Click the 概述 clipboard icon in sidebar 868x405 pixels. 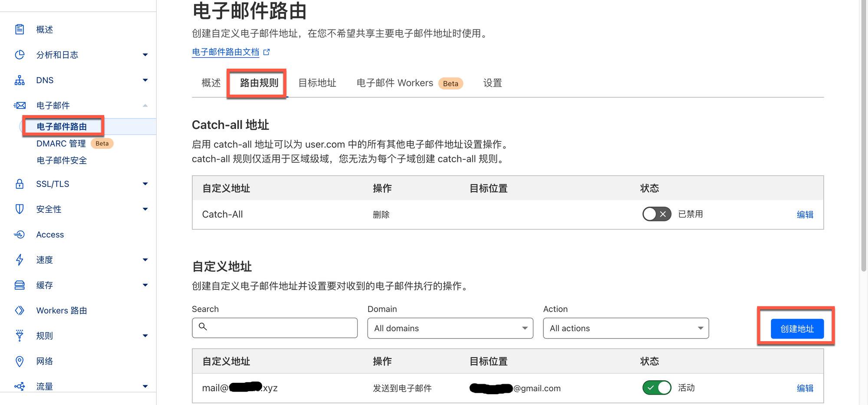tap(20, 30)
